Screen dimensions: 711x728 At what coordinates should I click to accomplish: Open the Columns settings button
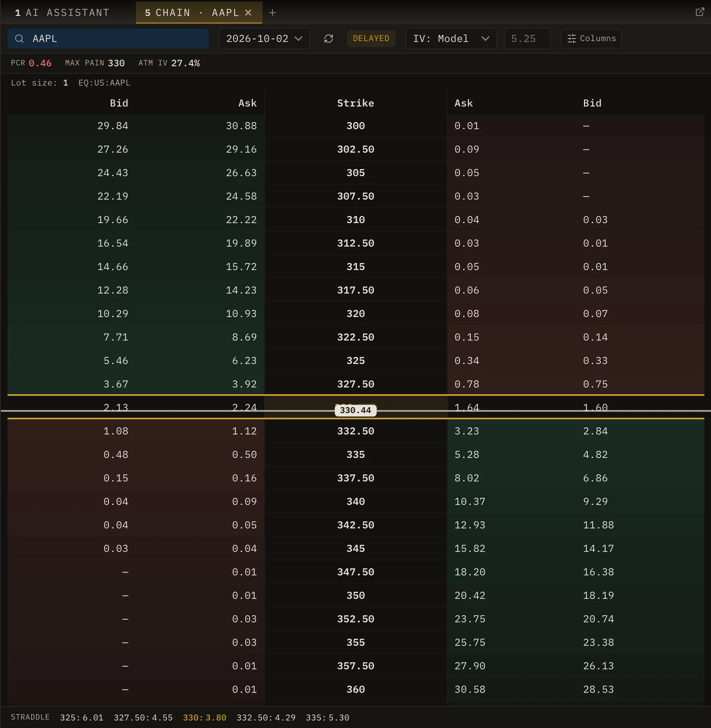click(x=591, y=39)
